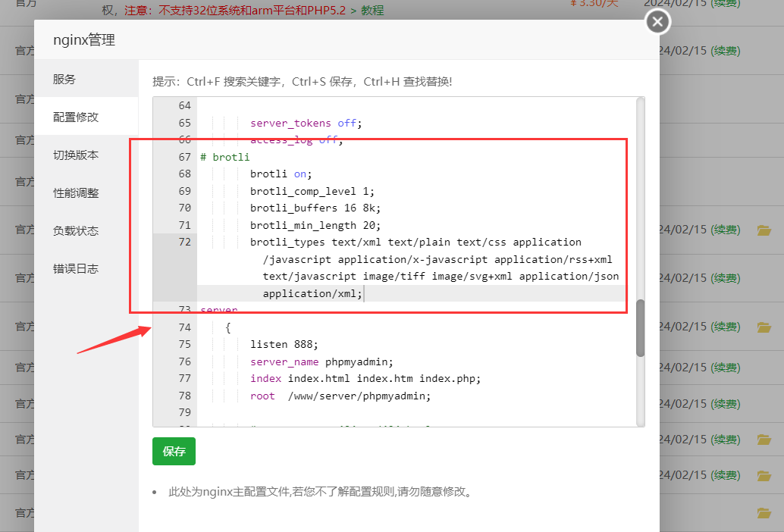Click the green 保存 button
The height and width of the screenshot is (532, 784).
tap(173, 451)
